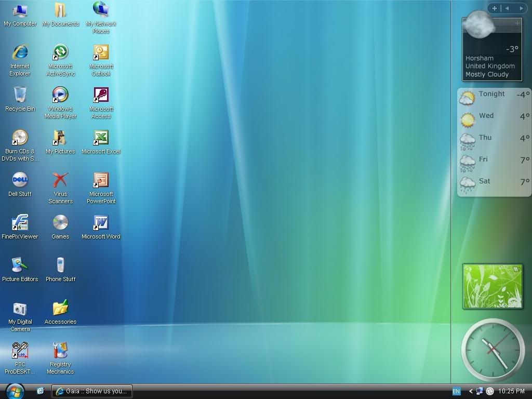532x399 pixels.
Task: Click the 10:25 PM taskbar clock
Action: [511, 391]
